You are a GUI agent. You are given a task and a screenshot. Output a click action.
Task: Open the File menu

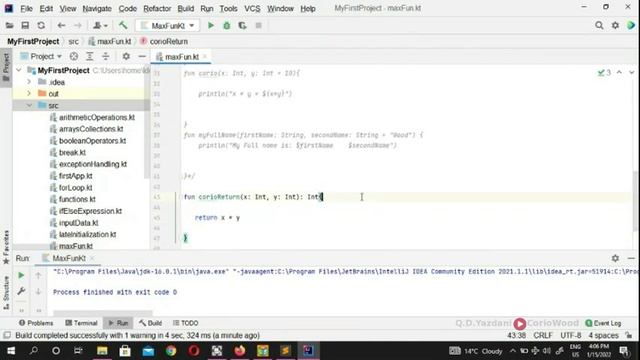pos(27,8)
